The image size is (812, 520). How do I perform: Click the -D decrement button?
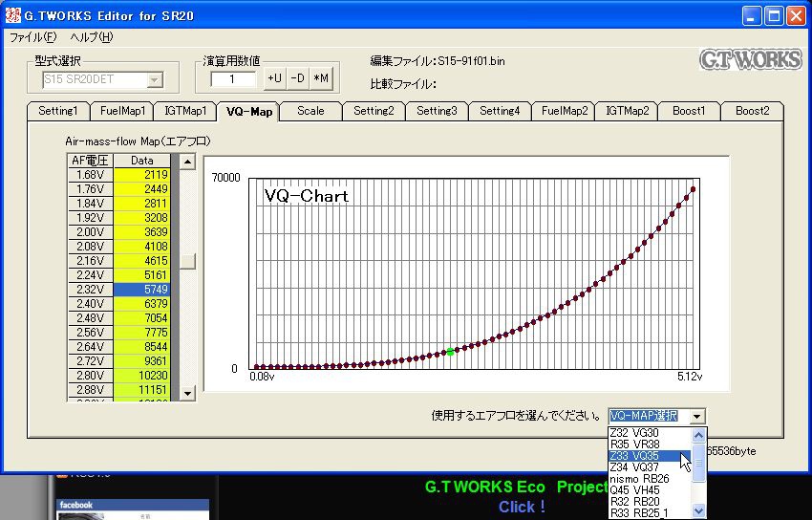[x=298, y=78]
